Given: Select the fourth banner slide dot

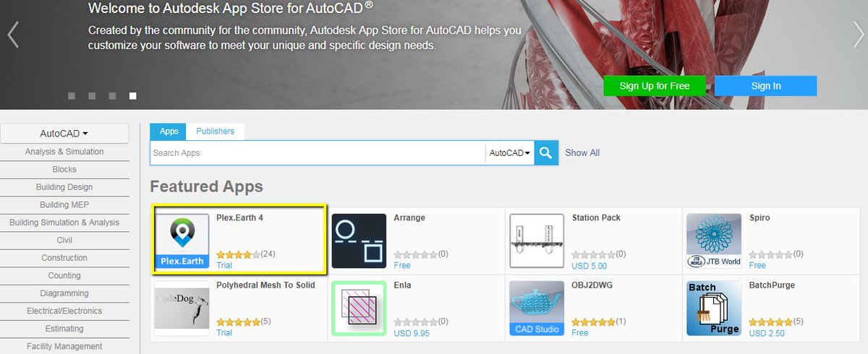Looking at the screenshot, I should coord(133,95).
